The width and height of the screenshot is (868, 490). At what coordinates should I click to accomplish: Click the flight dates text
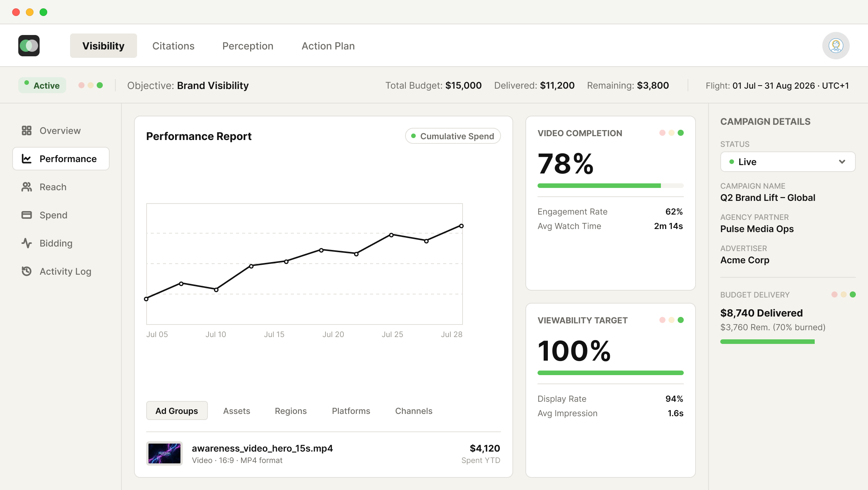click(791, 86)
